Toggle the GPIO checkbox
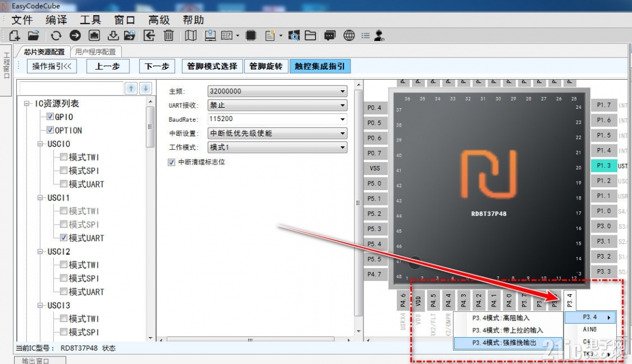This screenshot has height=364, width=632. (50, 116)
